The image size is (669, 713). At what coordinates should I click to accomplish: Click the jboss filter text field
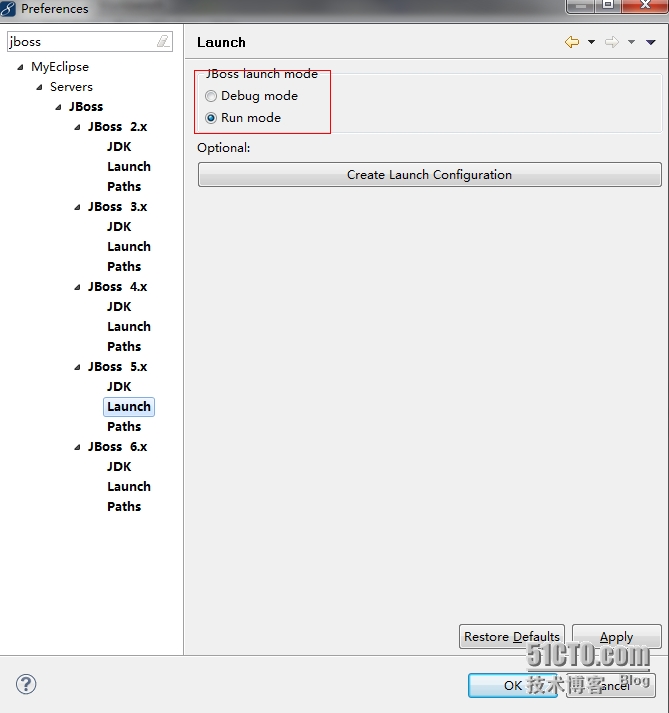click(x=90, y=42)
